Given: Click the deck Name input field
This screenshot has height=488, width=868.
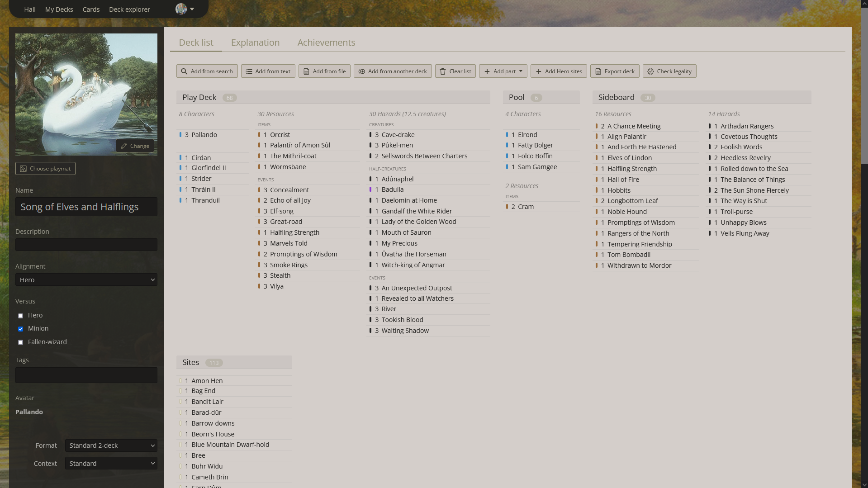Looking at the screenshot, I should (86, 207).
